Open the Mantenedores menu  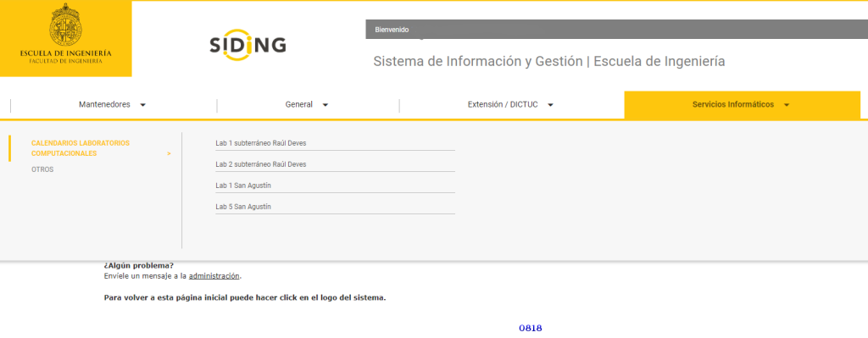click(104, 104)
